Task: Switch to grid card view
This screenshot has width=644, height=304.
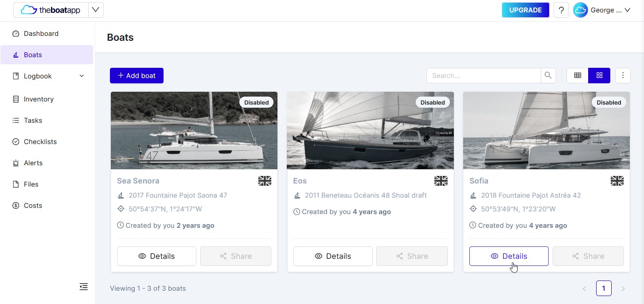Action: pos(599,75)
